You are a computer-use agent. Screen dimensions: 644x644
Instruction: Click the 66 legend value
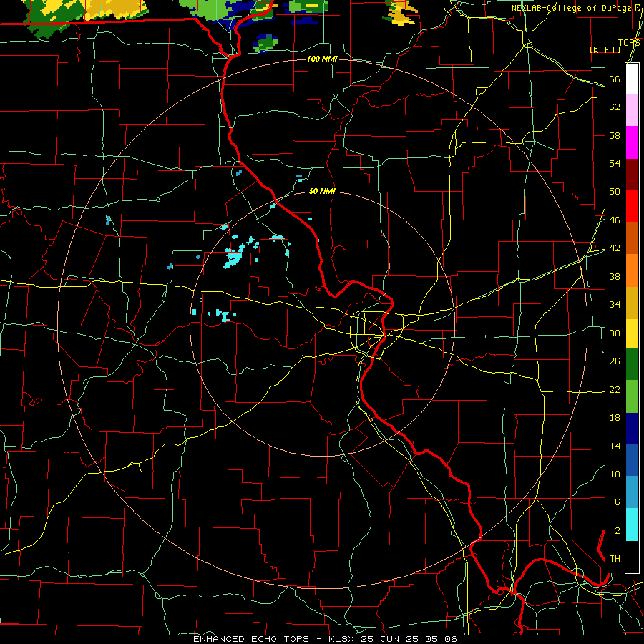point(615,79)
